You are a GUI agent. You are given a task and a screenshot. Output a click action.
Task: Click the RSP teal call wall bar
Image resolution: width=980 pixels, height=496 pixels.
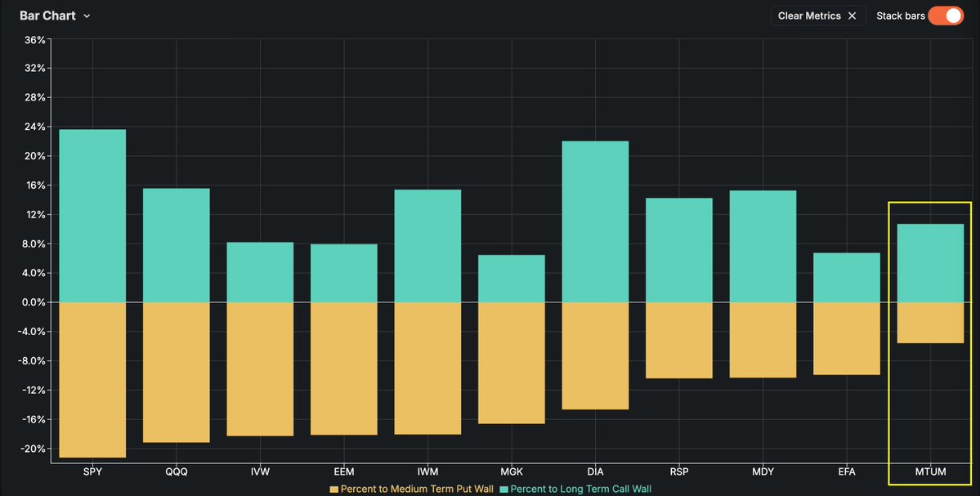[678, 250]
